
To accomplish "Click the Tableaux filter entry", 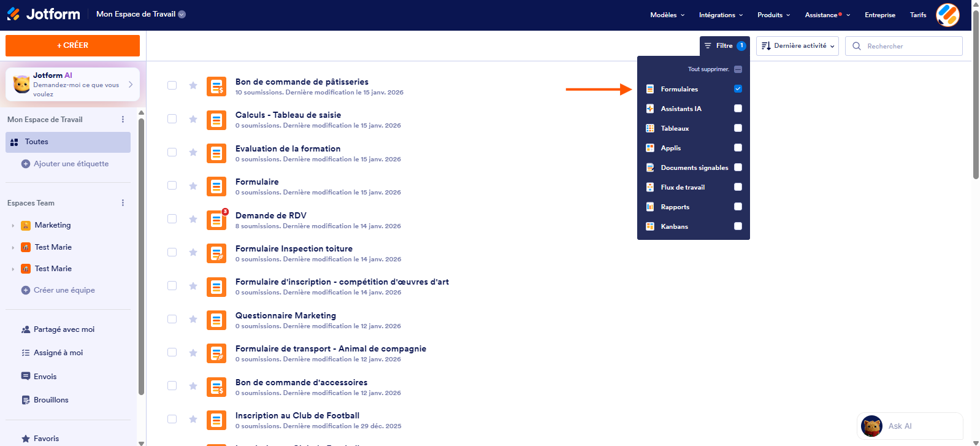I will [x=694, y=128].
